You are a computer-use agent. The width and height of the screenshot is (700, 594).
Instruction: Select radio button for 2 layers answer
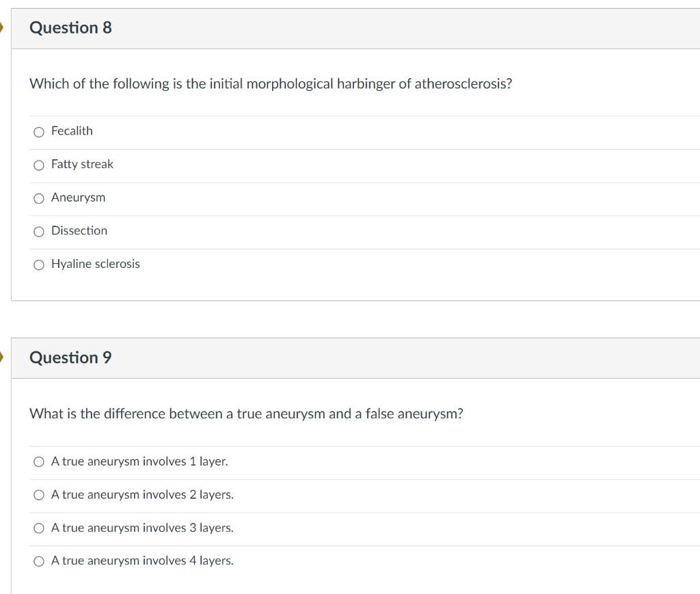click(x=38, y=495)
